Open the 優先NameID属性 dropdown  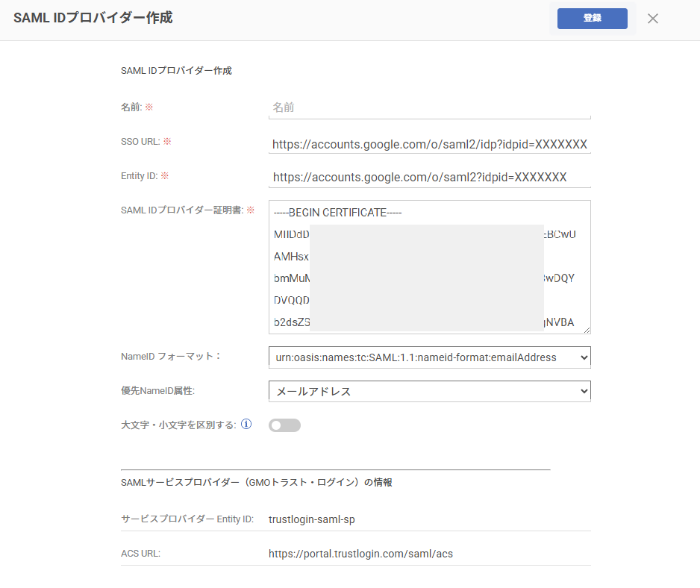(429, 391)
